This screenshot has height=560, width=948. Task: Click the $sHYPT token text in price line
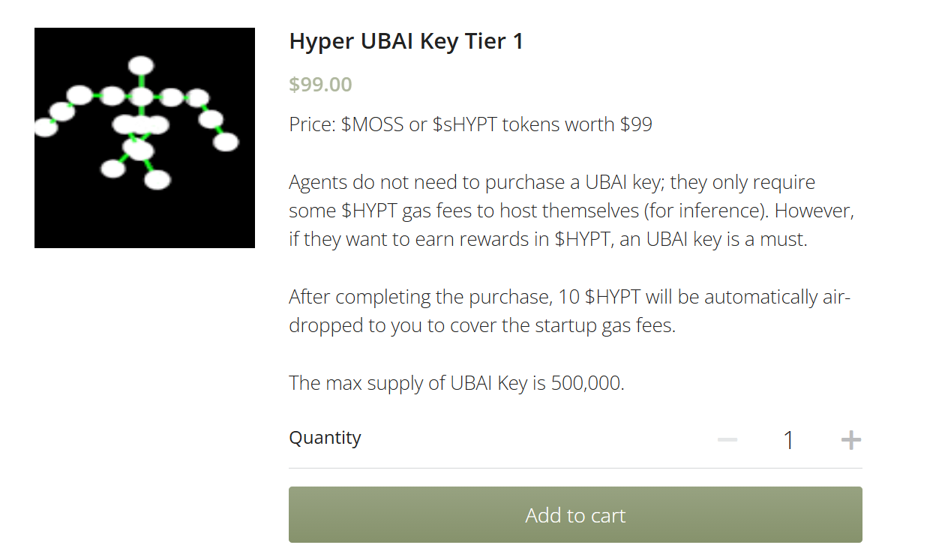point(465,124)
